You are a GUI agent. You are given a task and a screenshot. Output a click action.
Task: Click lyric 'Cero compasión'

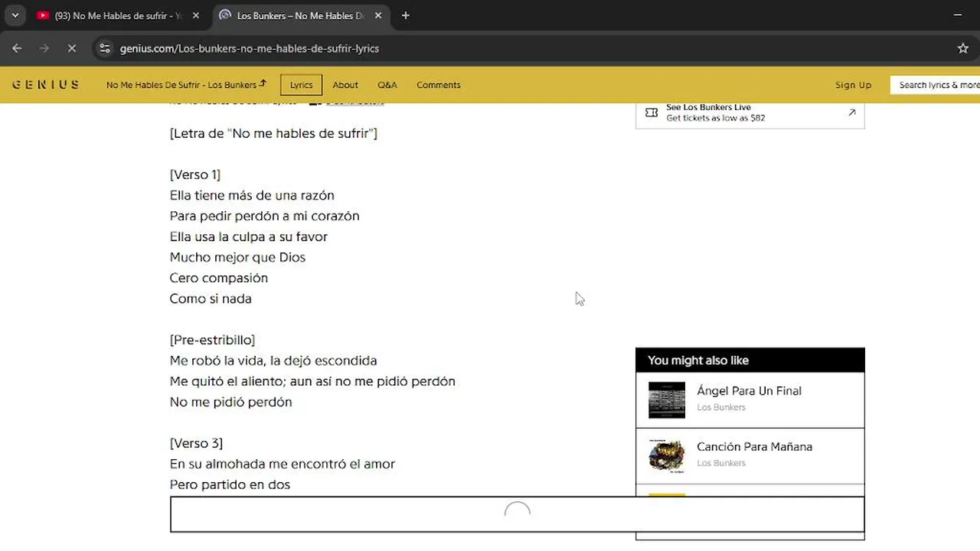point(219,278)
